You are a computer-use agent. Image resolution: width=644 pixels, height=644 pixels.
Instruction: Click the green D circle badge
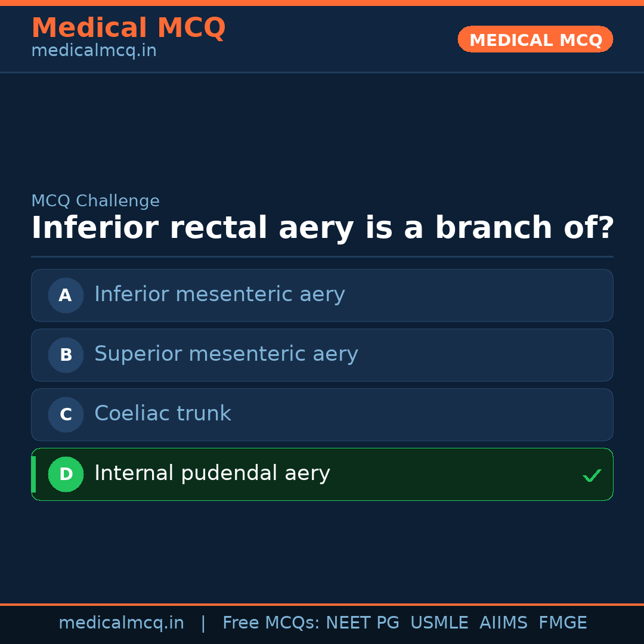66,474
